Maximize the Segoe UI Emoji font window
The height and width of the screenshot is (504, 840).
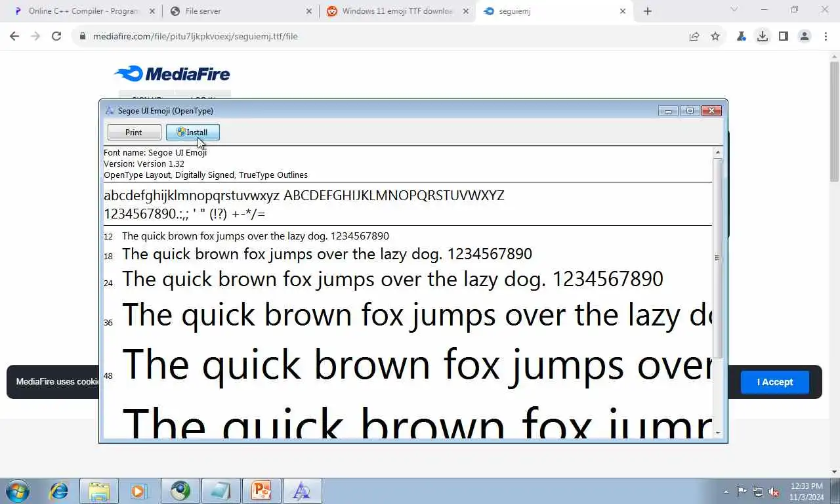click(690, 111)
